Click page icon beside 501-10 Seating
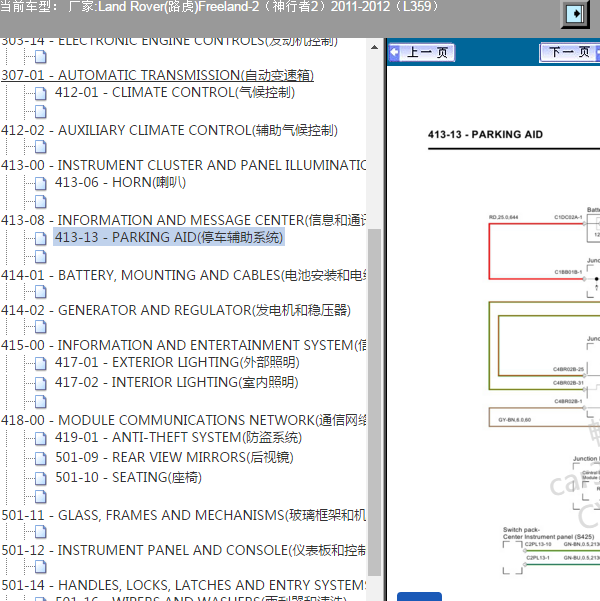The height and width of the screenshot is (601, 600). tap(41, 478)
